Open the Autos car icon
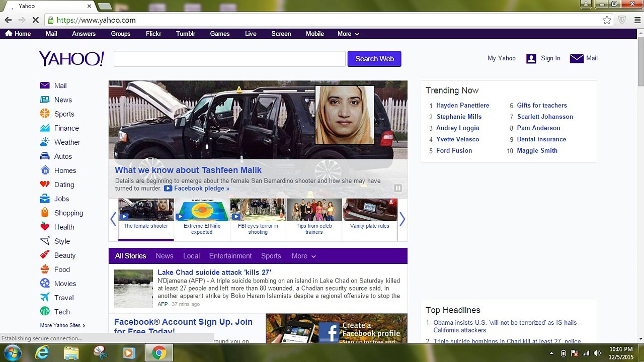 tap(45, 156)
